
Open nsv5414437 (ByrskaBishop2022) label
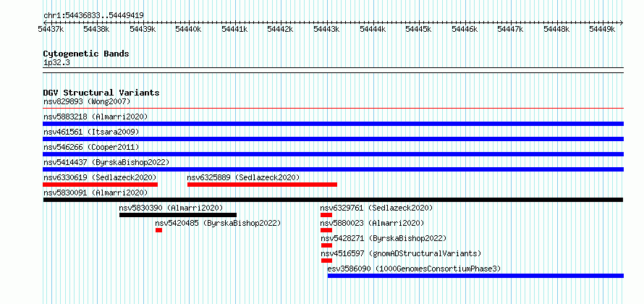point(106,162)
